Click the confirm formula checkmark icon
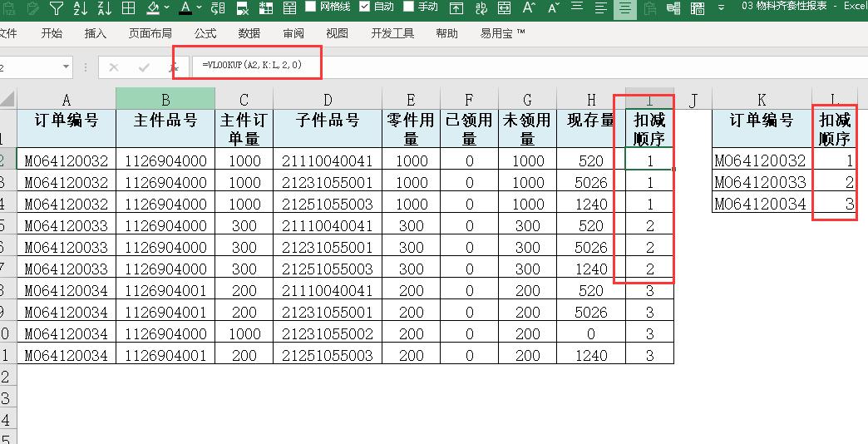868x444 pixels. point(144,67)
